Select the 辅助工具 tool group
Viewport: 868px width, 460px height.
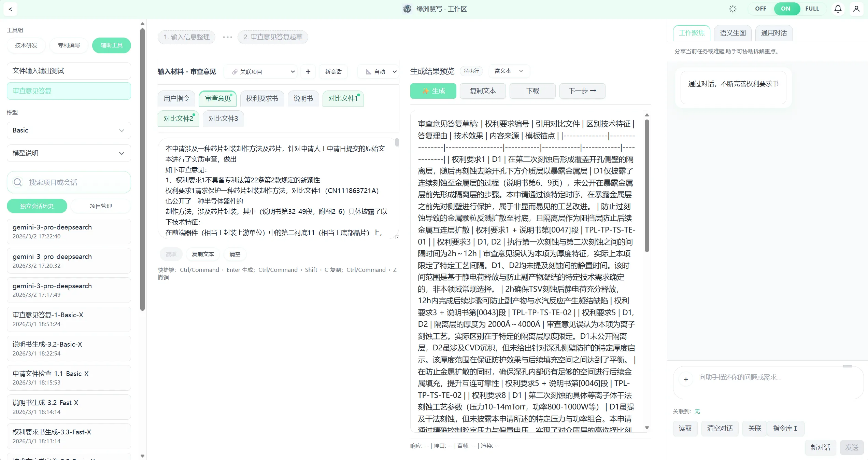coord(112,45)
